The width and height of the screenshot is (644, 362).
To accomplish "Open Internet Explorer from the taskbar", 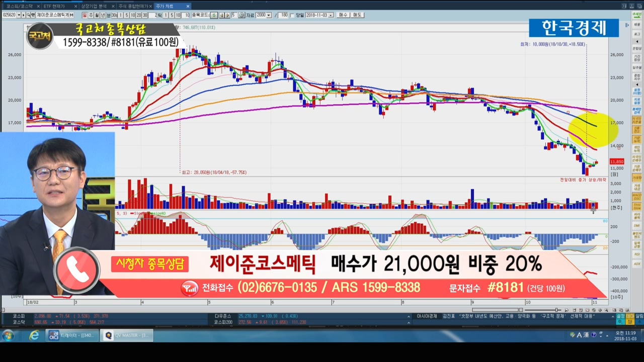I will pyautogui.click(x=34, y=335).
